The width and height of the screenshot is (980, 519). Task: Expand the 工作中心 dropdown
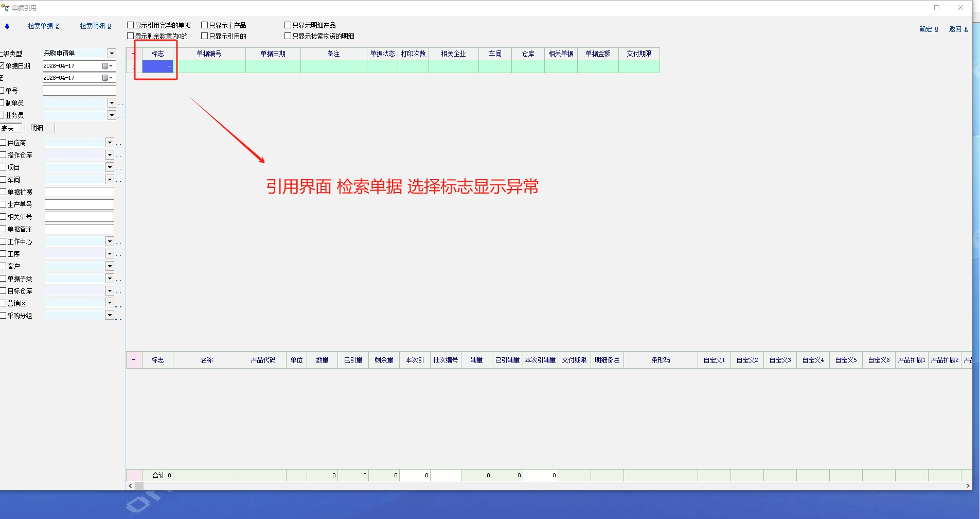(x=110, y=241)
